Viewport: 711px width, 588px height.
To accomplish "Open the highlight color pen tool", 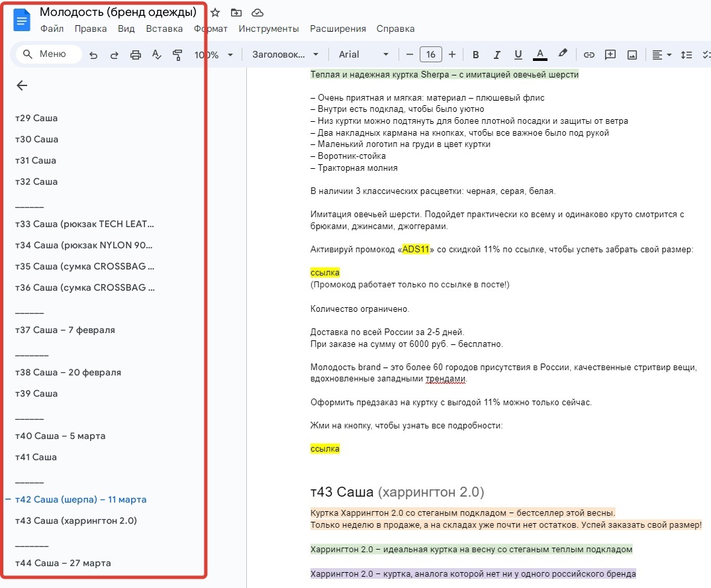I will (562, 54).
